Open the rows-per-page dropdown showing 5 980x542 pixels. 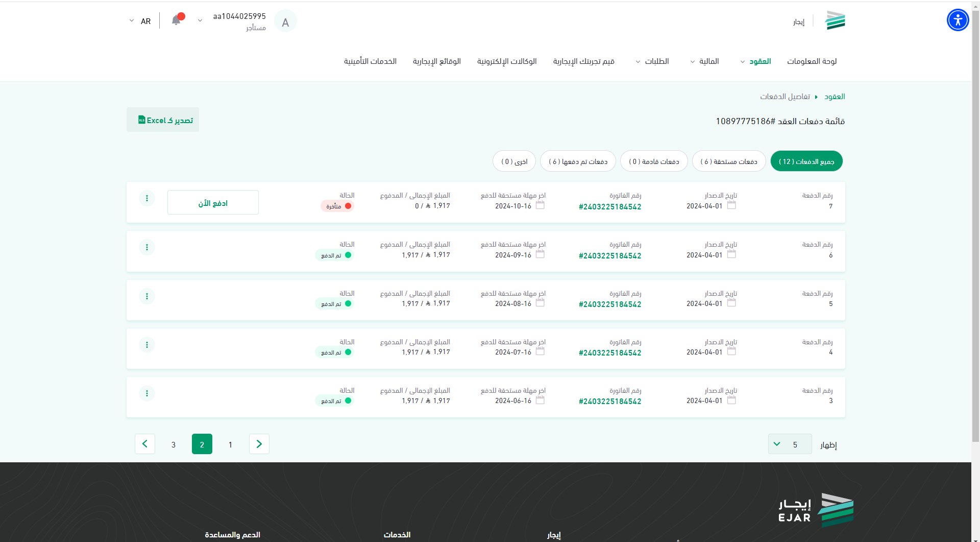(x=789, y=444)
